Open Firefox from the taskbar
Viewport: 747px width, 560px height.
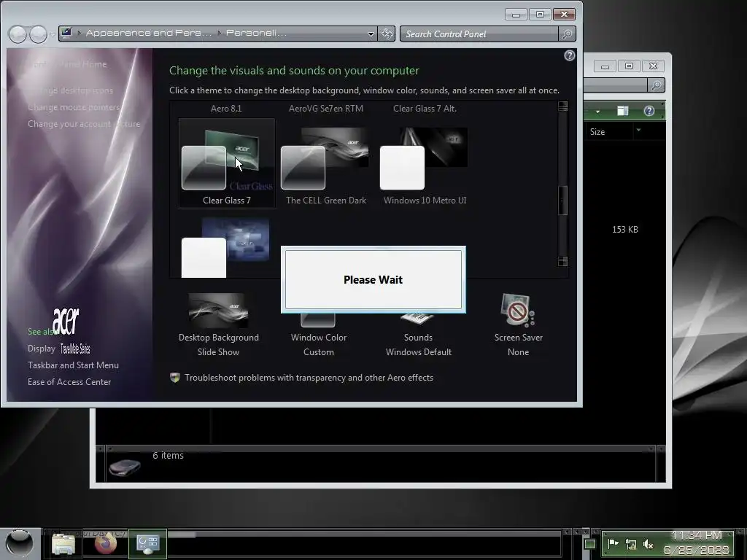[106, 542]
